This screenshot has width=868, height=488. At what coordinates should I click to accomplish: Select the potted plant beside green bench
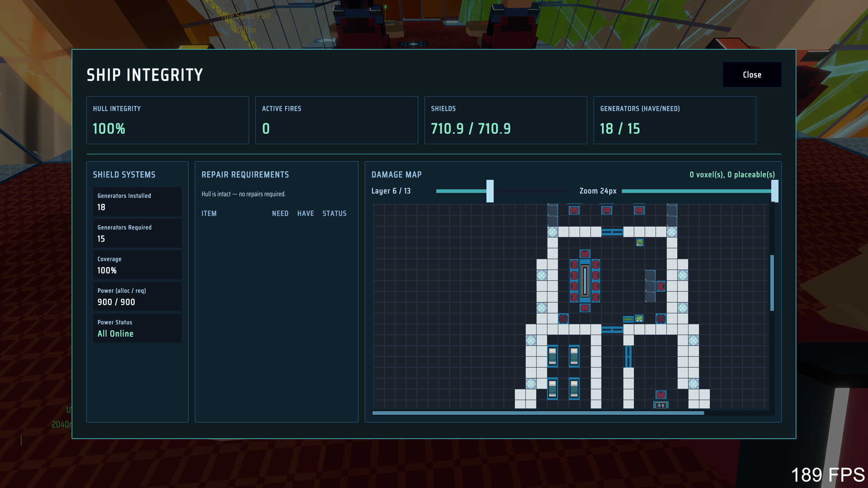(x=639, y=319)
